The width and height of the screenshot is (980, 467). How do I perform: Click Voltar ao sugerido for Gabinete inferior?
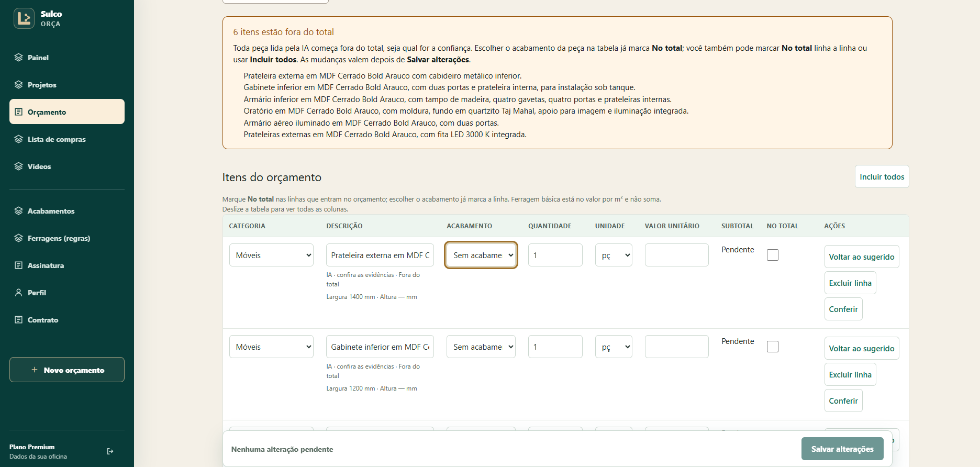pos(862,349)
